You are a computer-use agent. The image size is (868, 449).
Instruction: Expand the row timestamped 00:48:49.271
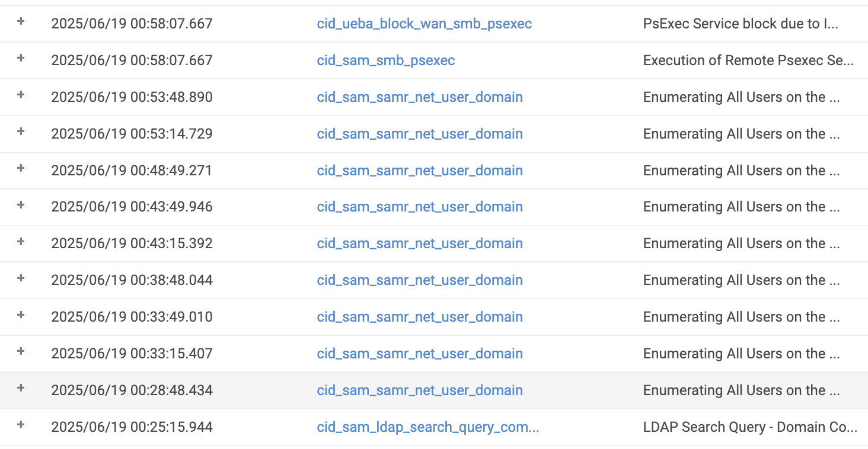21,168
